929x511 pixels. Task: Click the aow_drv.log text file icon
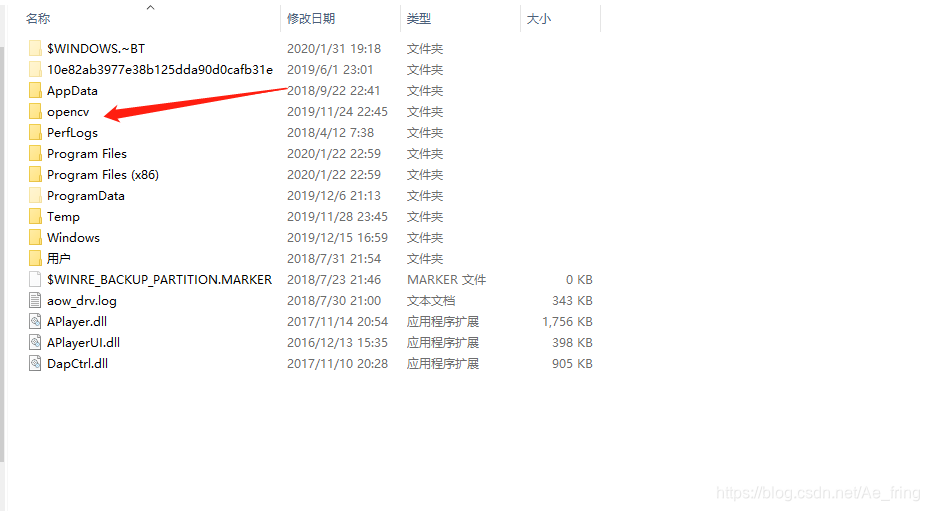pyautogui.click(x=35, y=300)
